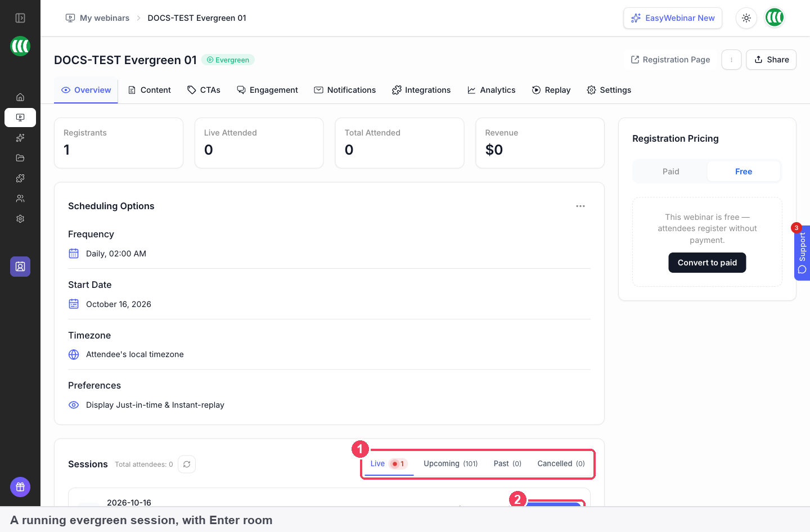Viewport: 810px width, 532px height.
Task: Open the Support chat widget
Action: click(802, 253)
